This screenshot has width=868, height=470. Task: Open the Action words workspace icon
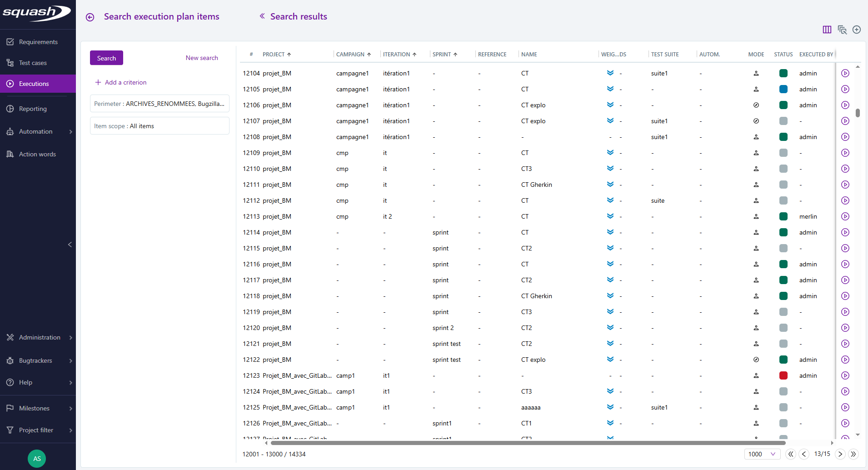10,154
